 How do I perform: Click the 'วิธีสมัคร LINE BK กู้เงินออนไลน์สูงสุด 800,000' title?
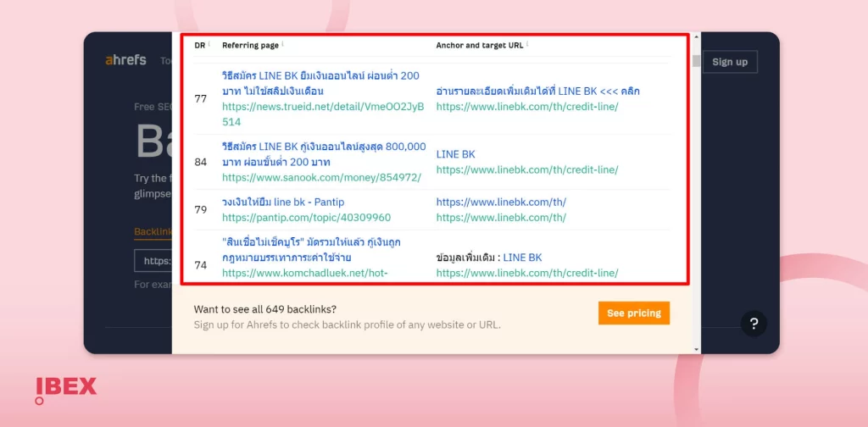(324, 154)
